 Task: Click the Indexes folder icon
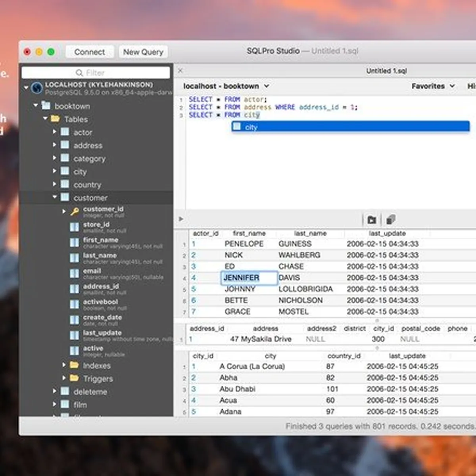pyautogui.click(x=74, y=365)
